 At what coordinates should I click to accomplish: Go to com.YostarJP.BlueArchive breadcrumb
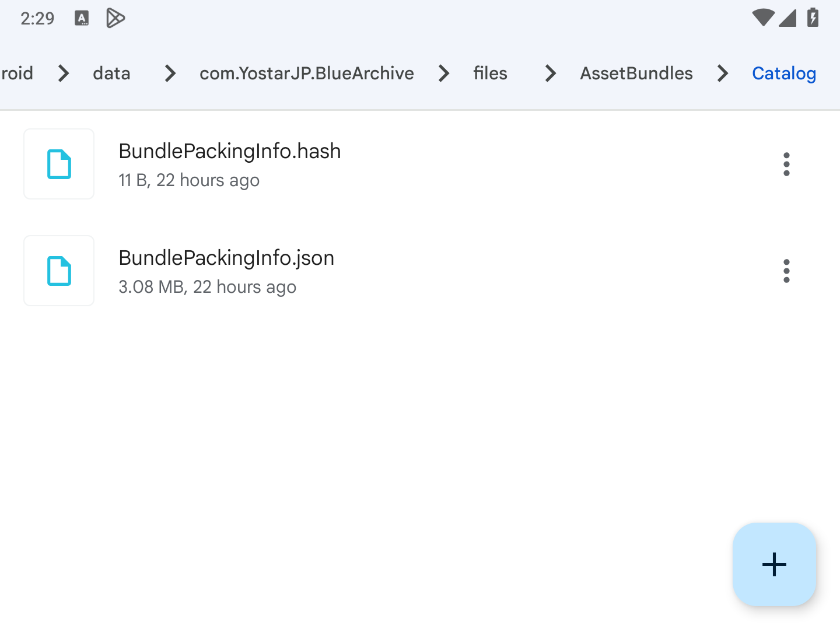tap(307, 73)
